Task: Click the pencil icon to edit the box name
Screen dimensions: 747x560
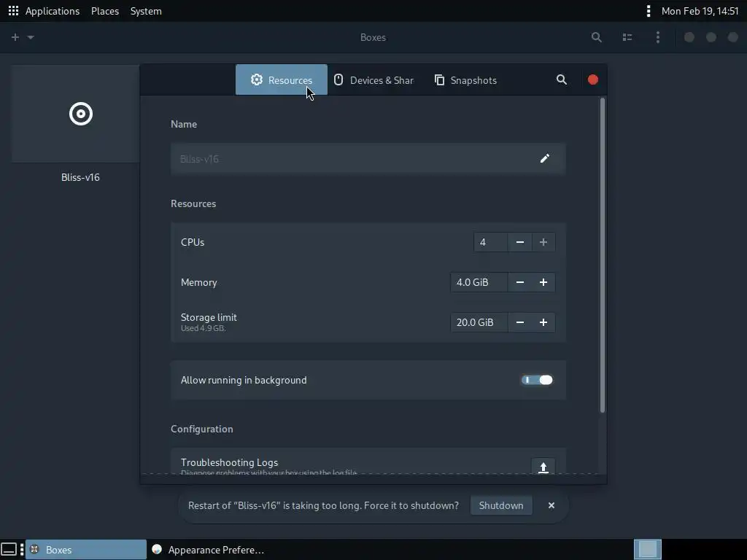Action: (x=544, y=158)
